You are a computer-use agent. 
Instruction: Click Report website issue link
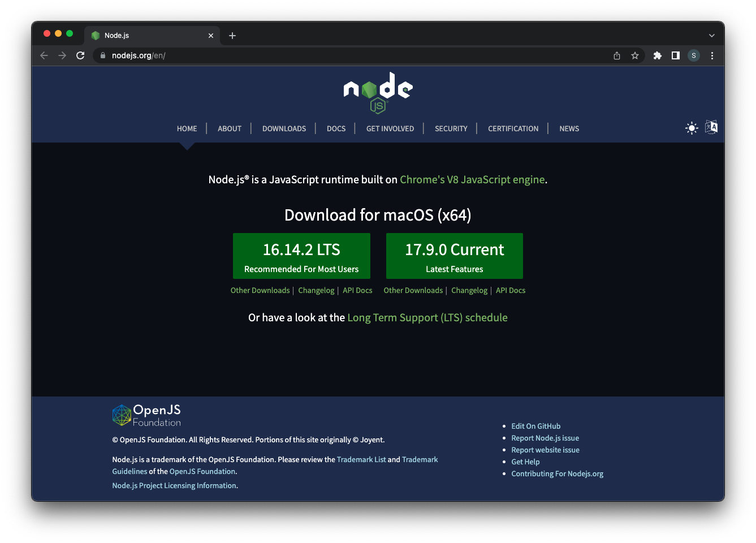tap(545, 450)
